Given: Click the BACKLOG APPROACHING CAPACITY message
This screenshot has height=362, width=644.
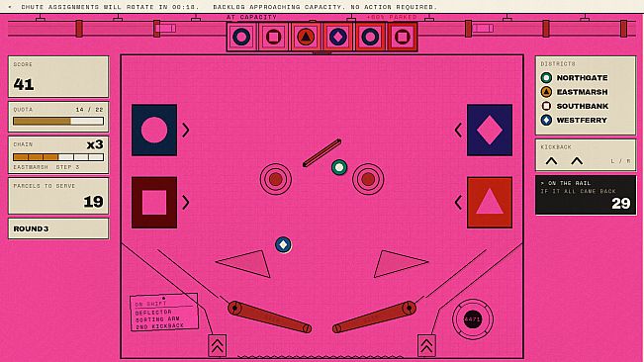Looking at the screenshot, I should pyautogui.click(x=325, y=7).
